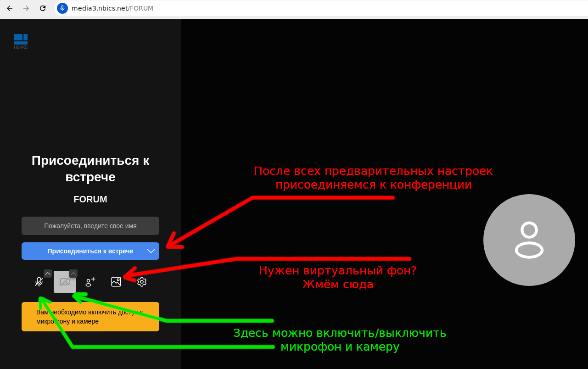Click the invite people icon
The image size is (588, 369).
click(x=90, y=282)
